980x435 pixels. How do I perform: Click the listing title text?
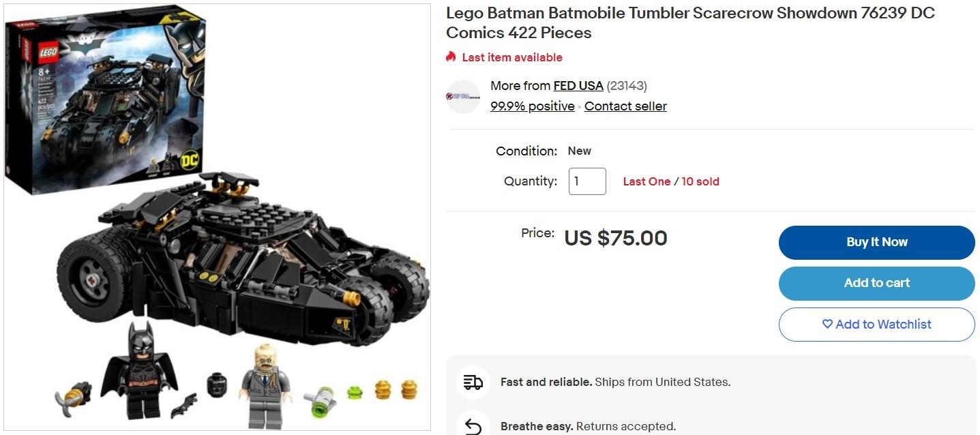[x=689, y=22]
